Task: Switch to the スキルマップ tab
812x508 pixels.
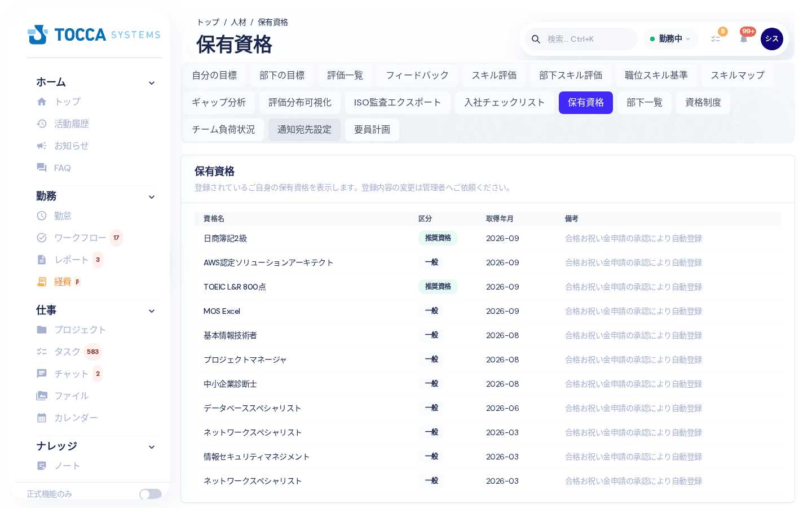Action: click(738, 75)
